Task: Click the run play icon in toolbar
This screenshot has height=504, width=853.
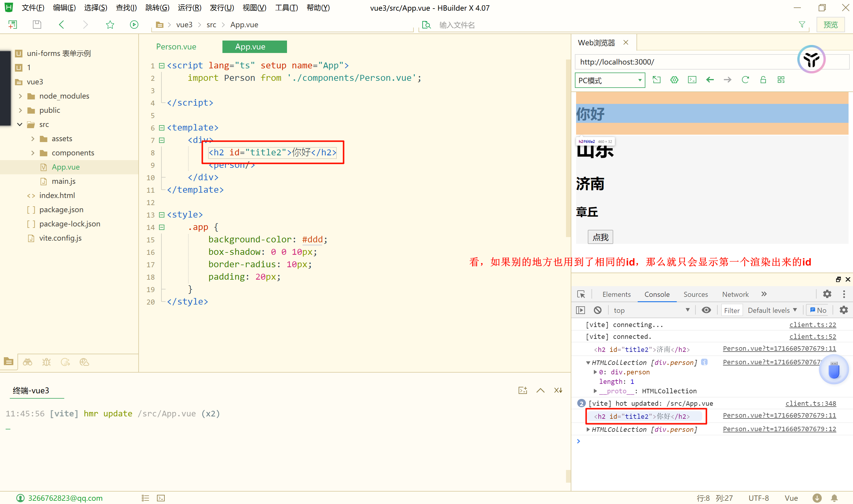Action: pyautogui.click(x=134, y=25)
